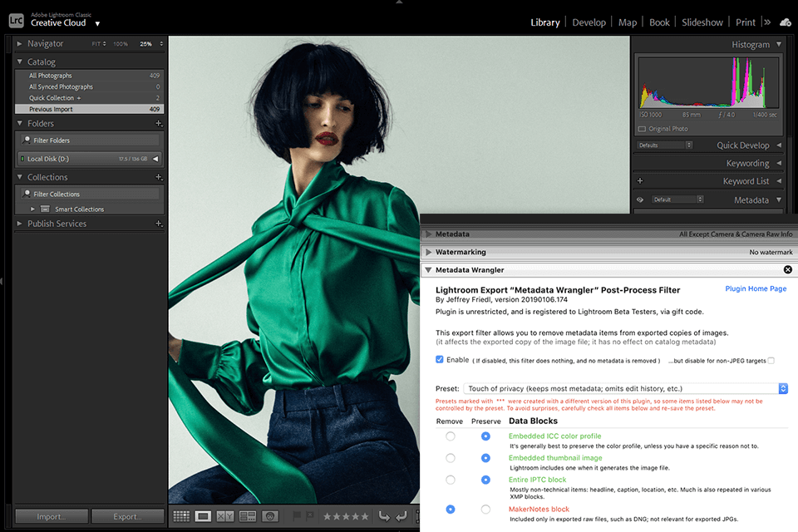The width and height of the screenshot is (798, 532).
Task: Click the Export... button
Action: (128, 516)
